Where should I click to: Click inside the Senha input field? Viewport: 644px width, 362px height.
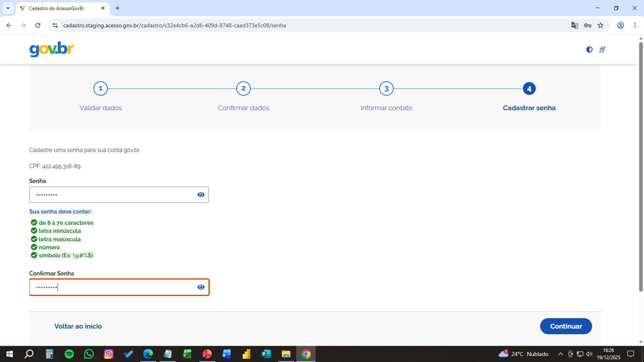tap(113, 195)
